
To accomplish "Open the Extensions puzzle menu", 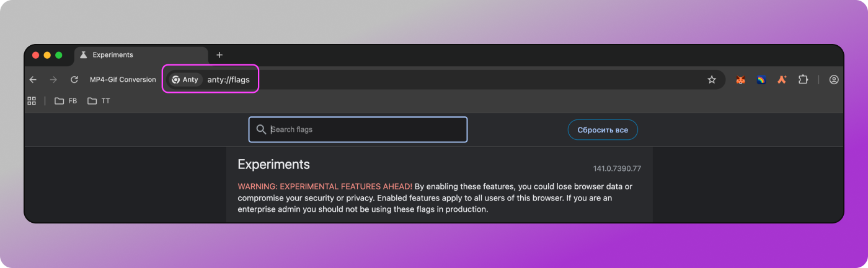I will click(x=803, y=80).
